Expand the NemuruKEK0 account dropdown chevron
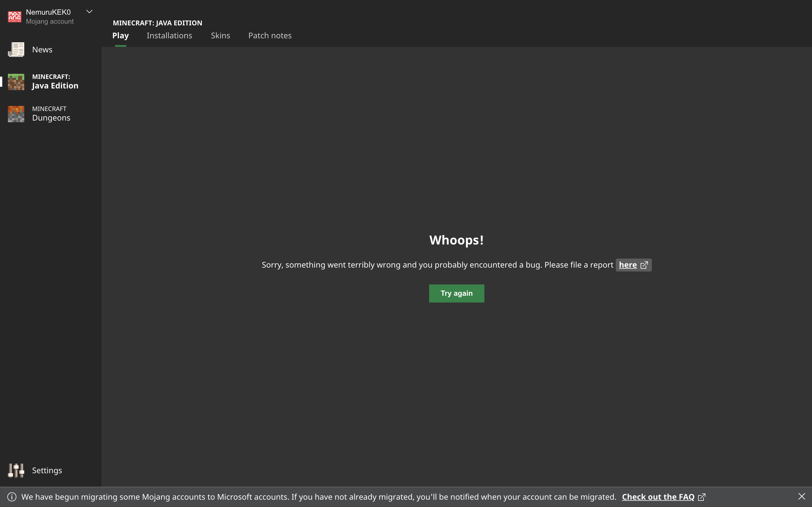The height and width of the screenshot is (507, 812). point(89,12)
